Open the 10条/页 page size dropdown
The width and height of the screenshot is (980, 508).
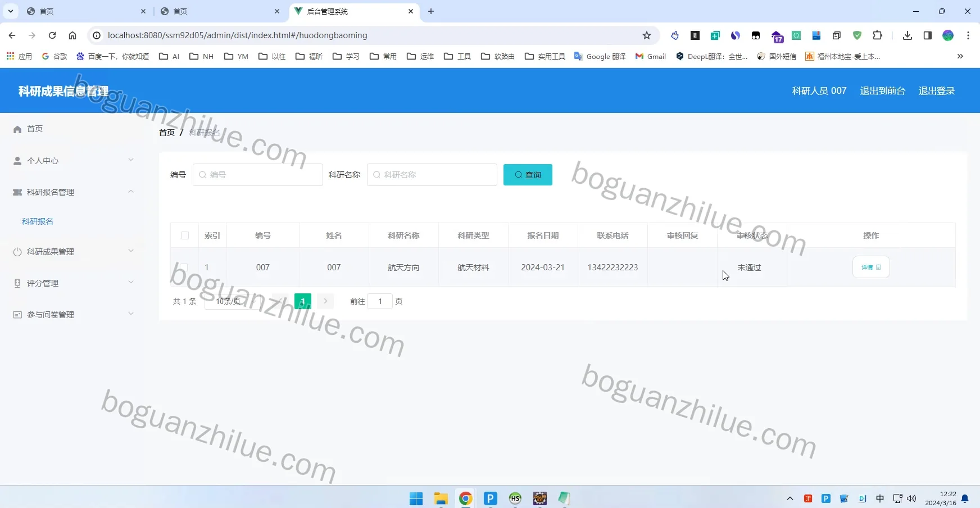233,301
